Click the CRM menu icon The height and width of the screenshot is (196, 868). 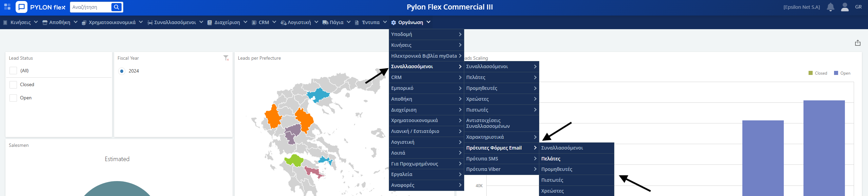(x=254, y=23)
